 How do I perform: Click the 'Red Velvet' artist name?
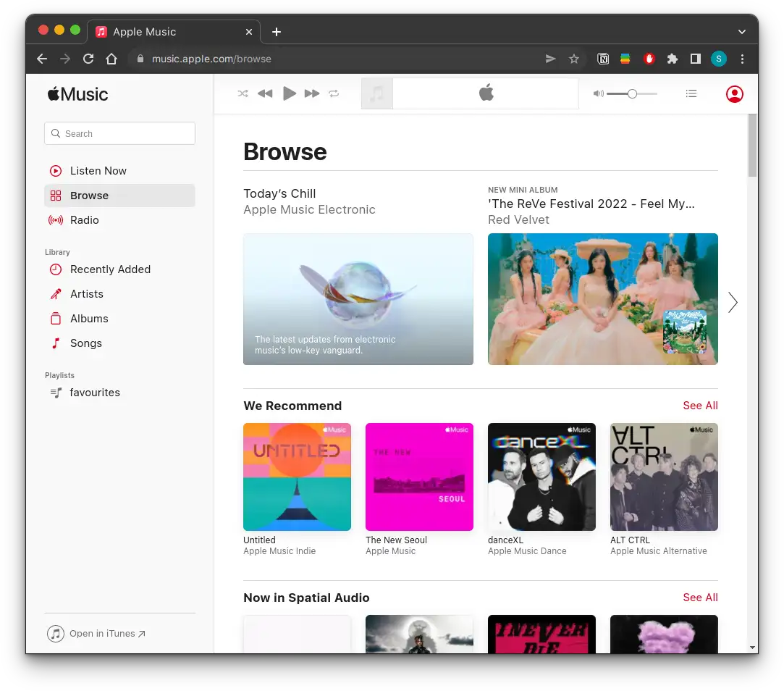click(518, 219)
